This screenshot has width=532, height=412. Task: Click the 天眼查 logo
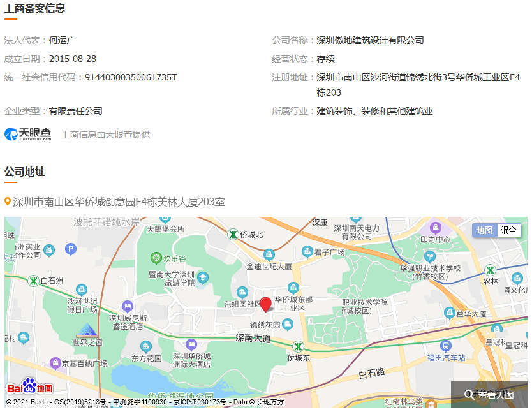28,135
